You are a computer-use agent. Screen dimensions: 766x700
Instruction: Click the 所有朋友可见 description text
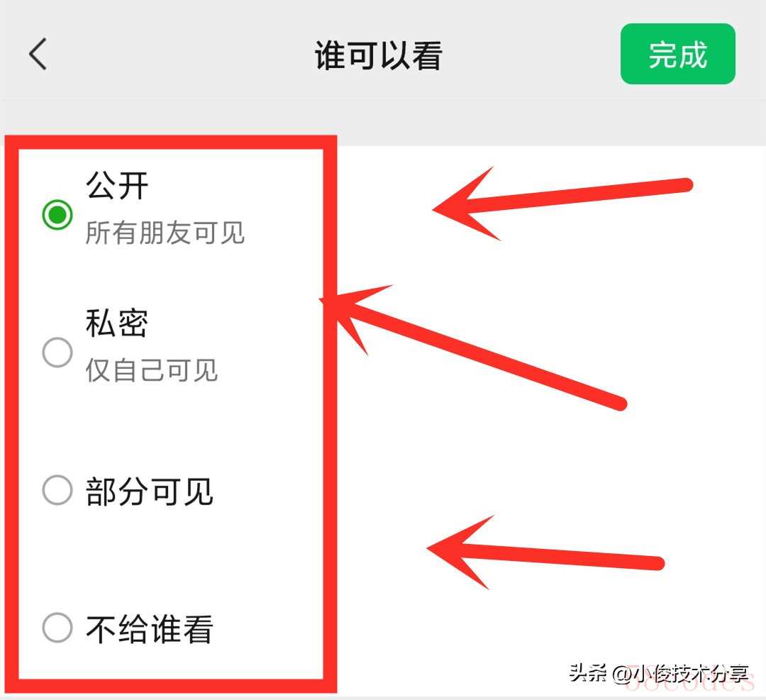[165, 233]
